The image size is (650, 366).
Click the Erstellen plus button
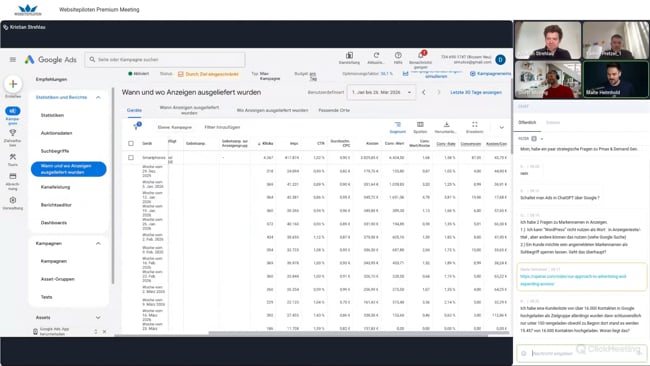point(13,84)
